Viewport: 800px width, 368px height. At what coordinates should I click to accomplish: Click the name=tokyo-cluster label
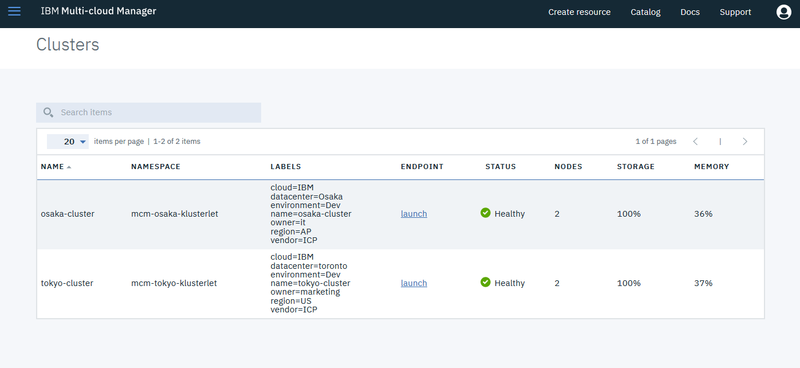[310, 283]
